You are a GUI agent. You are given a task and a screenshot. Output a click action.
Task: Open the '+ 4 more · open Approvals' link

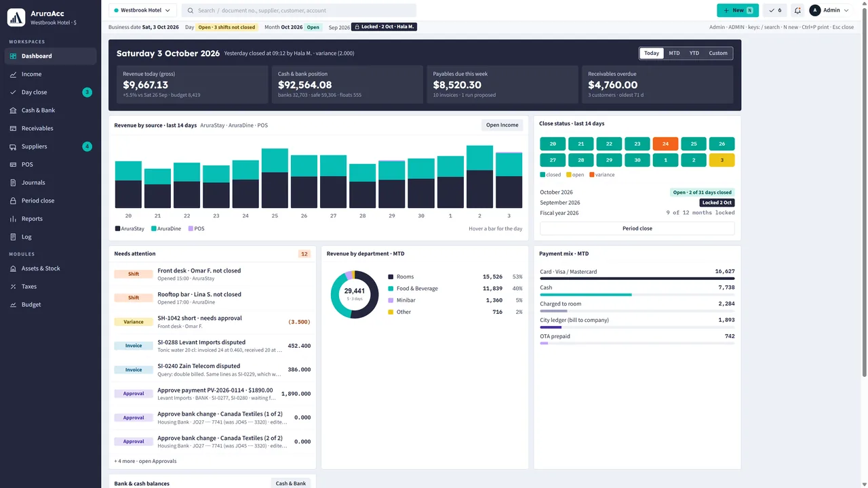point(145,461)
